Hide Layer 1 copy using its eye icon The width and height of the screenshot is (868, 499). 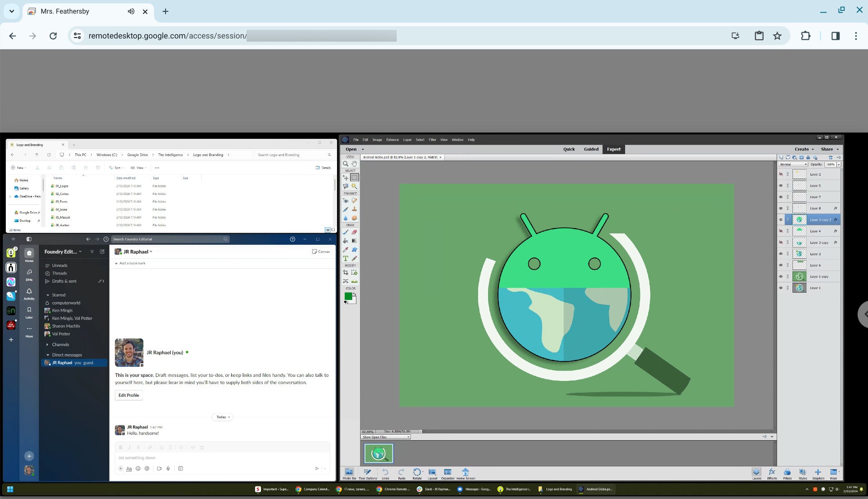781,276
